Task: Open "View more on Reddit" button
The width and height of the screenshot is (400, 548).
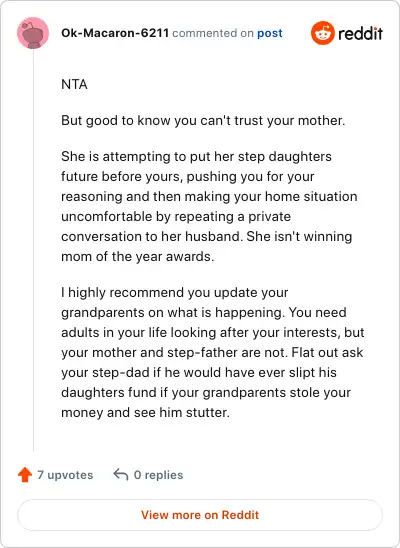Action: [x=200, y=515]
